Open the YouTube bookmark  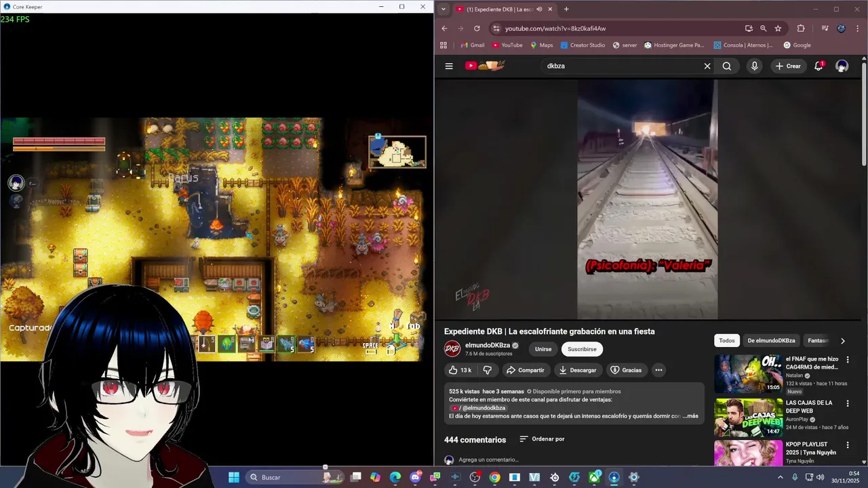point(507,45)
